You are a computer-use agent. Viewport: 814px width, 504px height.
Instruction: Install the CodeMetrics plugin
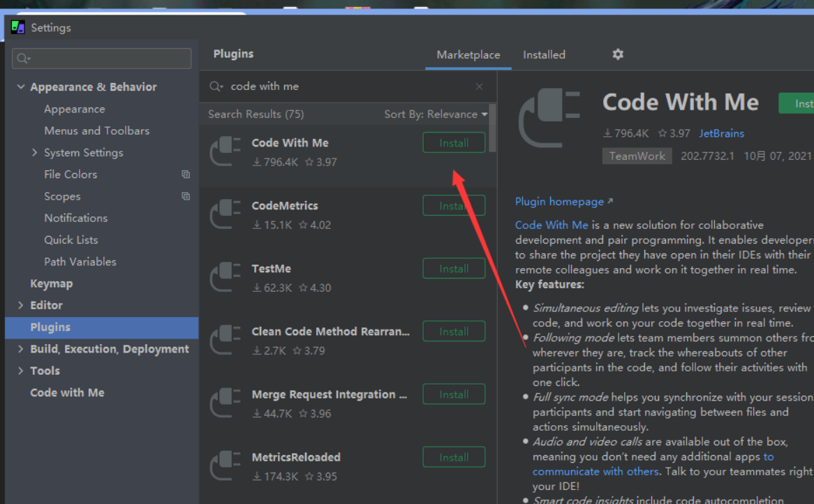(454, 205)
